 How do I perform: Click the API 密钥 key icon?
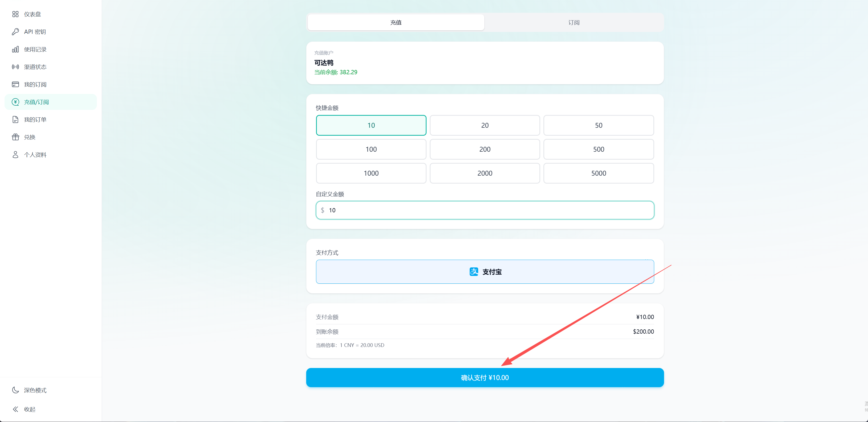[15, 32]
